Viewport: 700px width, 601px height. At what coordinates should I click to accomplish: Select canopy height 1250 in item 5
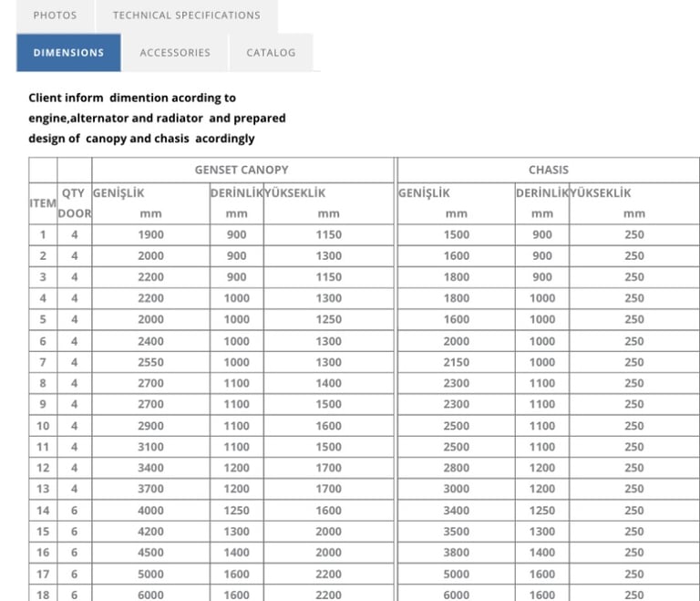[329, 319]
